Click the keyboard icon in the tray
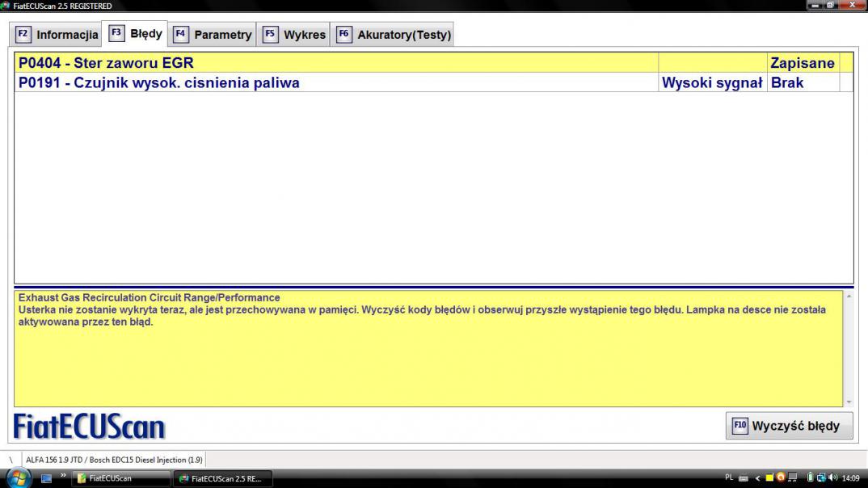Screen dimensions: 868x488 (744, 478)
